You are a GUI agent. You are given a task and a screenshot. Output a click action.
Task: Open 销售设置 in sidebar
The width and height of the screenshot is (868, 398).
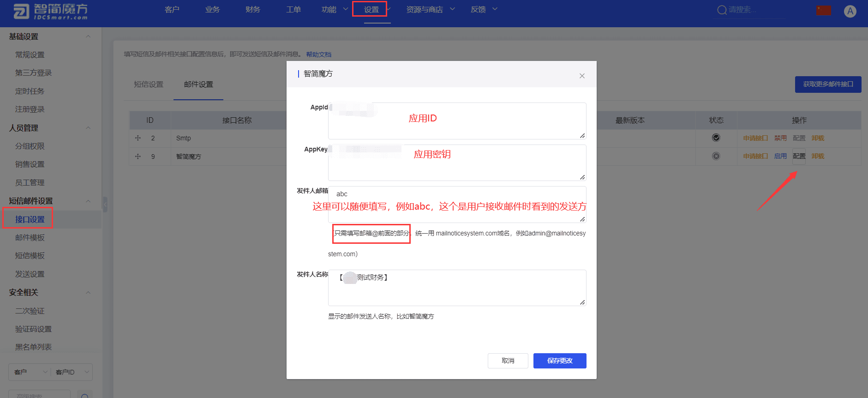(x=30, y=164)
